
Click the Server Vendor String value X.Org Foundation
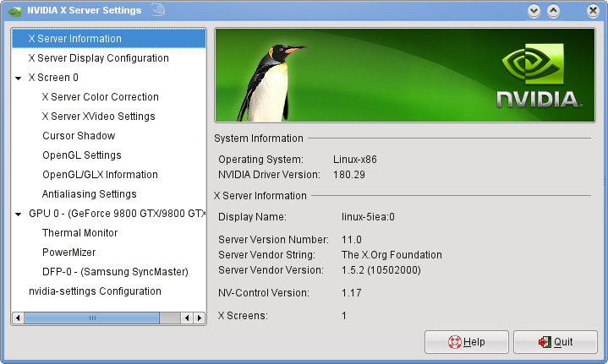point(392,255)
